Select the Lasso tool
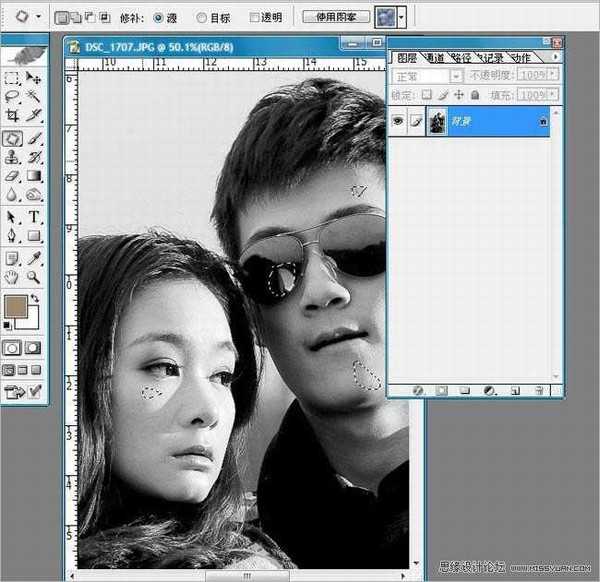 (13, 97)
